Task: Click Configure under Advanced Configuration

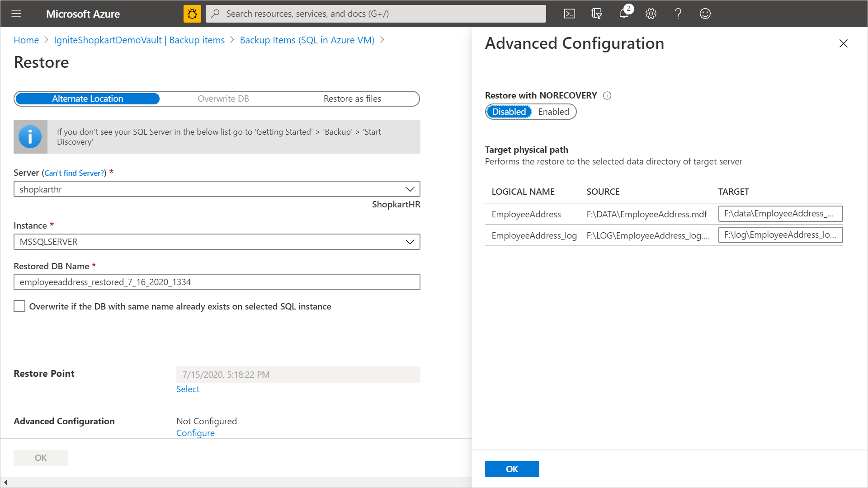Action: click(196, 432)
